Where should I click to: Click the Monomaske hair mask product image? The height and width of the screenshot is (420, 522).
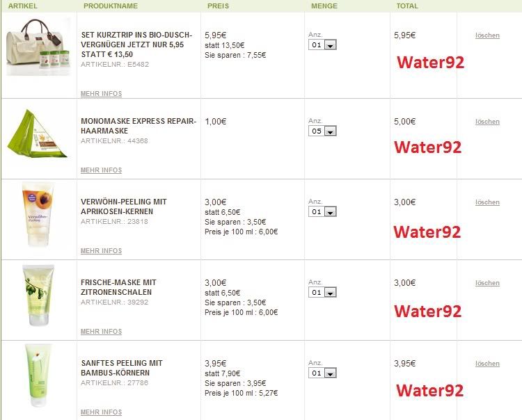coord(38,134)
